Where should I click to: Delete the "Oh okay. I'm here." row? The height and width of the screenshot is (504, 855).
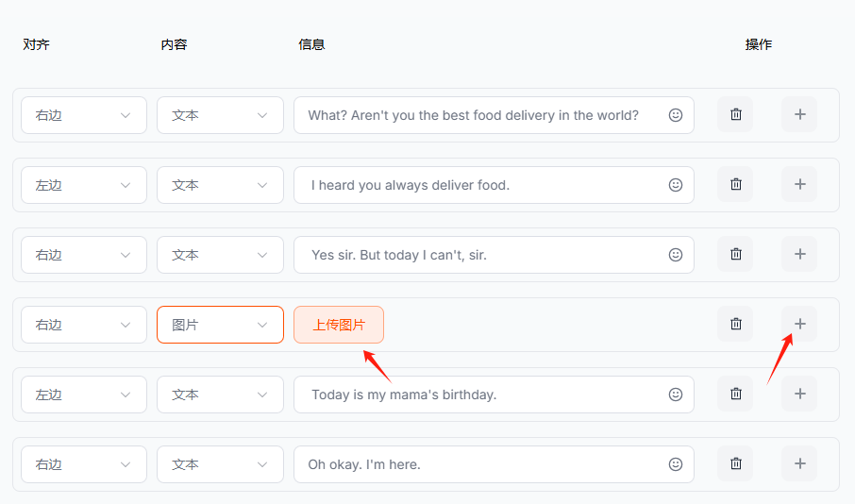click(x=735, y=464)
